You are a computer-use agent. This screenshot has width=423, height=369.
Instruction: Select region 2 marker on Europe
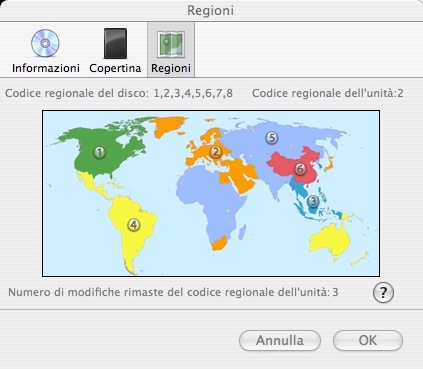point(216,152)
